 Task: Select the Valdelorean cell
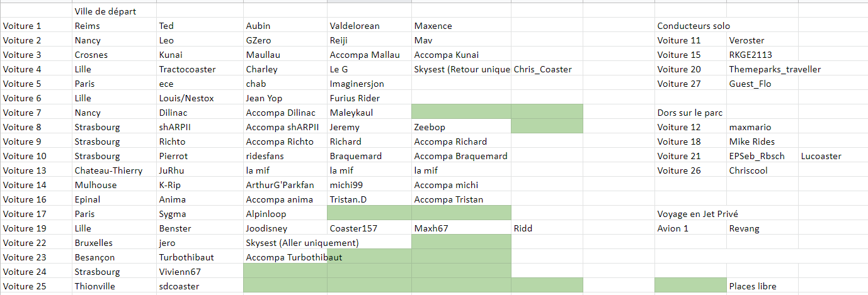[355, 26]
